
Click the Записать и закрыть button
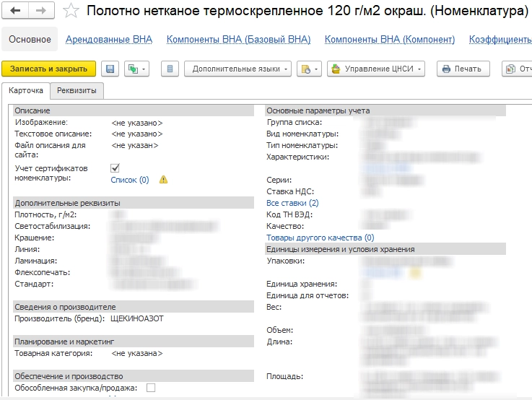48,69
